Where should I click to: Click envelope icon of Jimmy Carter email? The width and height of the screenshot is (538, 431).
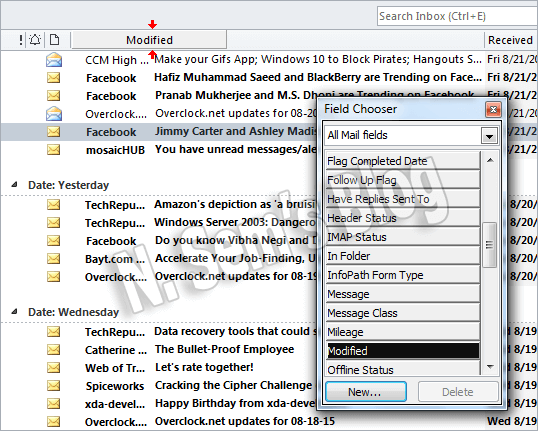click(x=54, y=132)
